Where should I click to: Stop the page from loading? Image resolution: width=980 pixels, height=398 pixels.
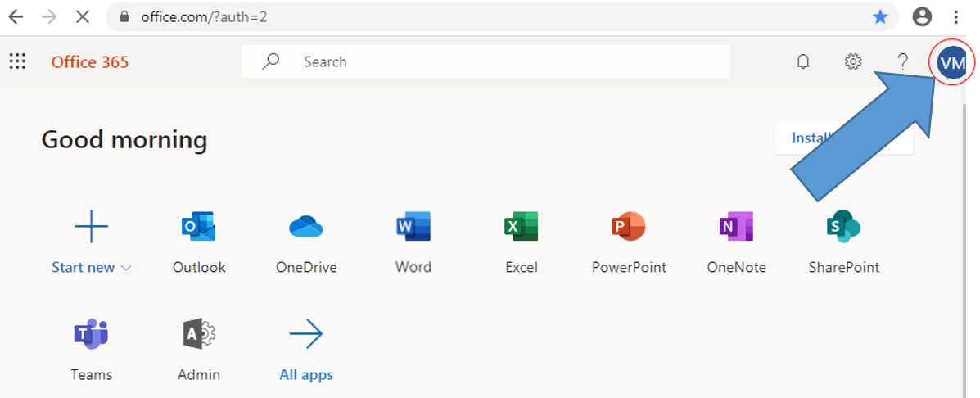(83, 17)
